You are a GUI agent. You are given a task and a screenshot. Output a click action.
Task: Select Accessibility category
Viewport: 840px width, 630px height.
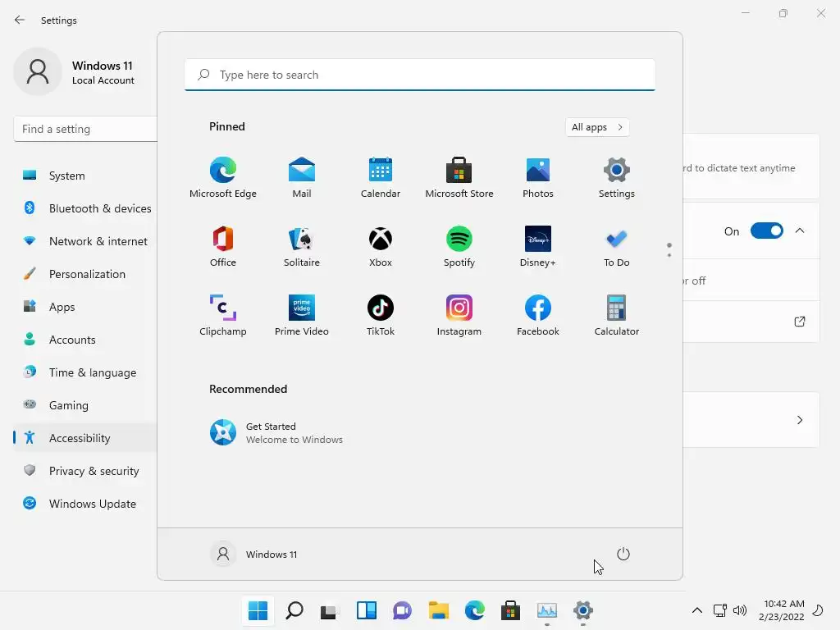click(x=85, y=438)
